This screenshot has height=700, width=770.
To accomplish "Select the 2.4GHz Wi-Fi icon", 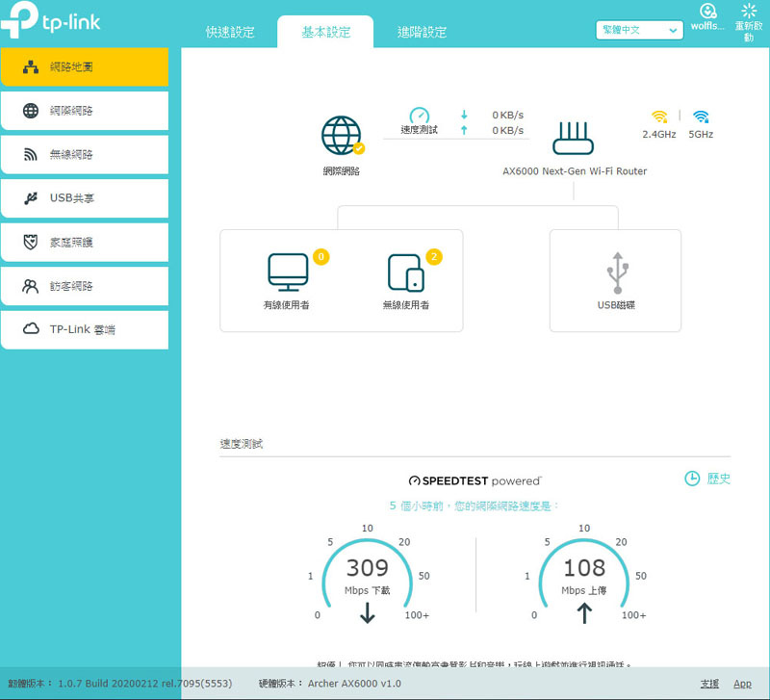I will pos(659,117).
